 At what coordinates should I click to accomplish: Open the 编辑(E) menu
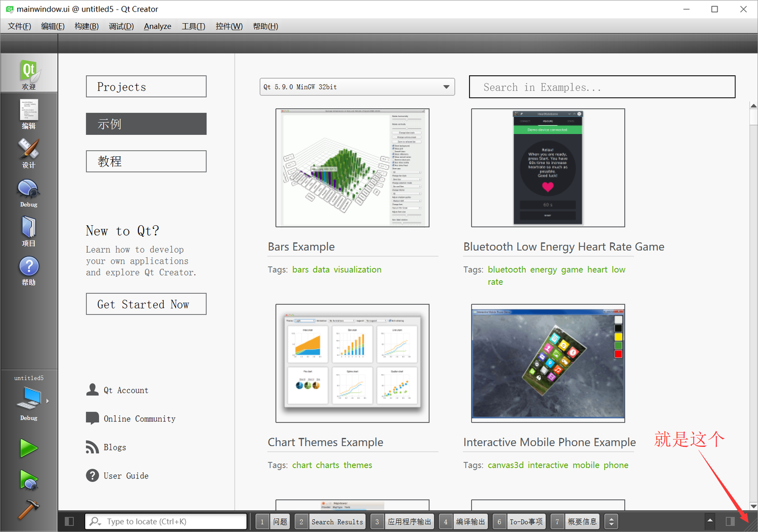click(x=53, y=26)
